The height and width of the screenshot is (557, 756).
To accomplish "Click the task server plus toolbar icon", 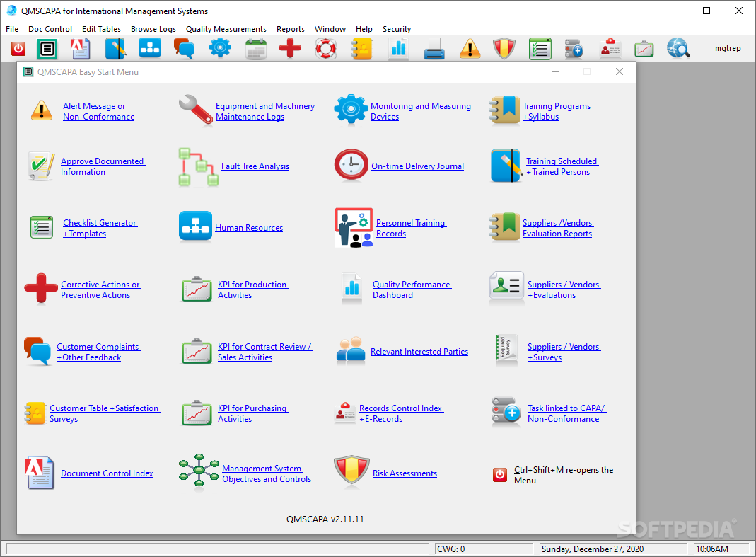I will click(574, 49).
